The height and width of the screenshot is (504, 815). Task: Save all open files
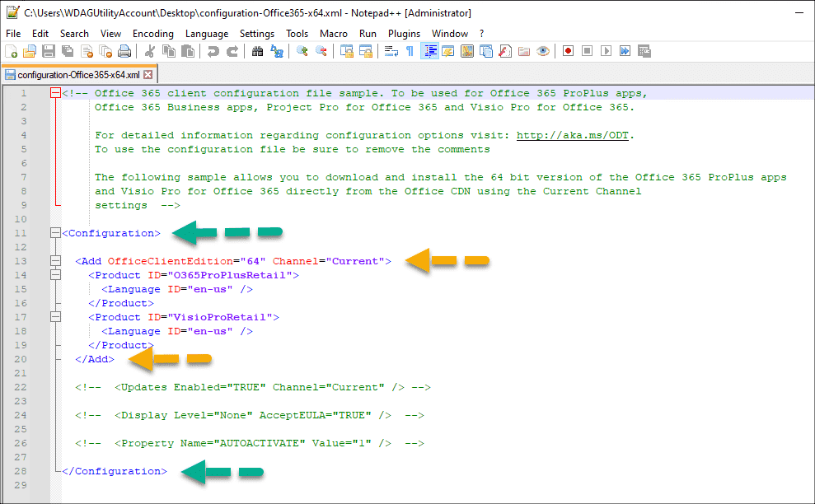coord(68,51)
